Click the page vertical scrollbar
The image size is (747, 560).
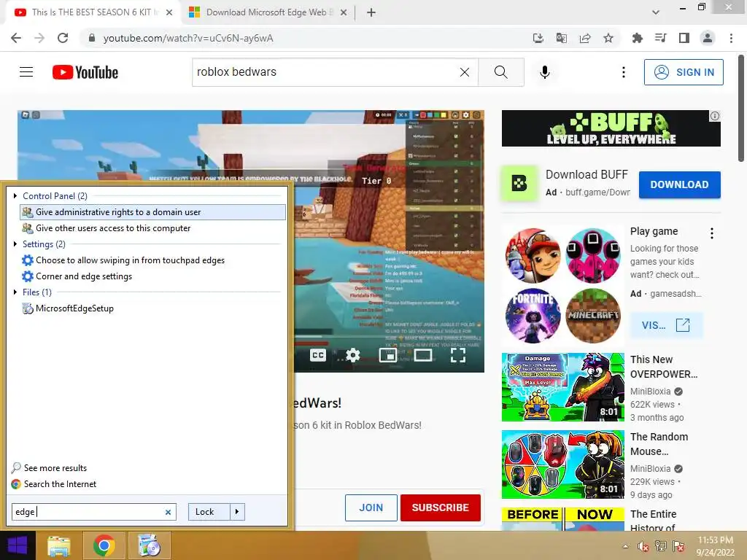741,109
